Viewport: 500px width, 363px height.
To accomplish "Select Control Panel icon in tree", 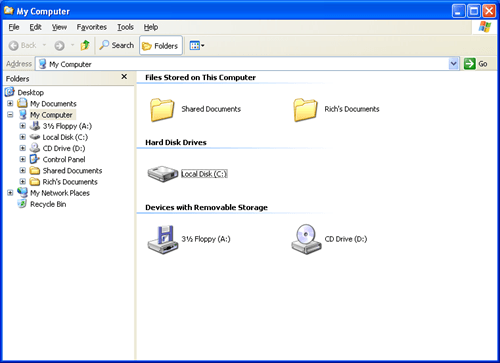I will coord(35,159).
